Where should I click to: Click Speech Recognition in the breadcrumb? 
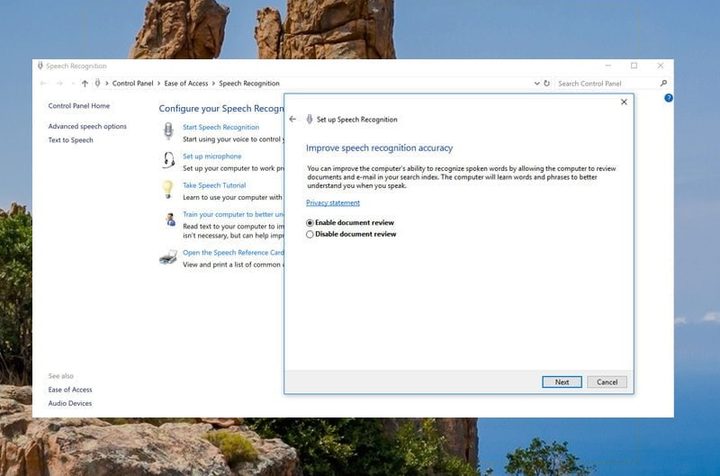[249, 83]
